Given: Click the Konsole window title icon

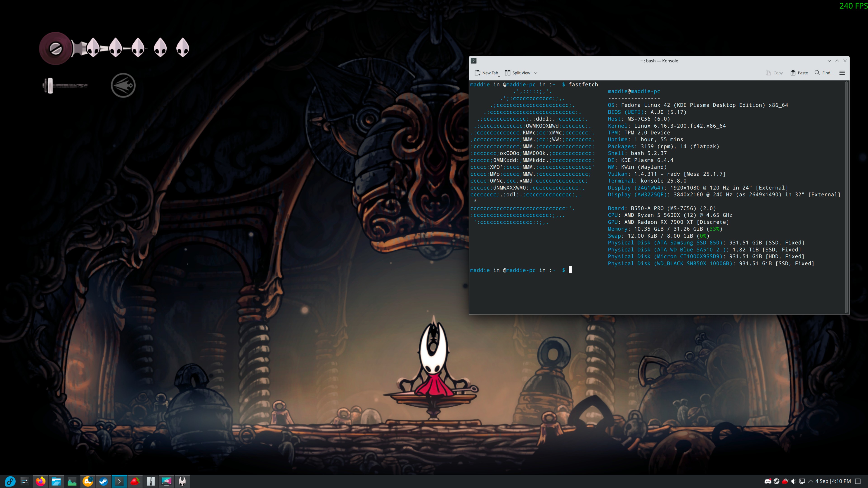Looking at the screenshot, I should [474, 61].
